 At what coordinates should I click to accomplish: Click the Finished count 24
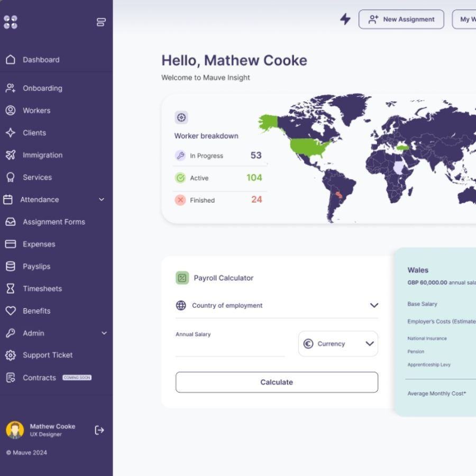(257, 199)
